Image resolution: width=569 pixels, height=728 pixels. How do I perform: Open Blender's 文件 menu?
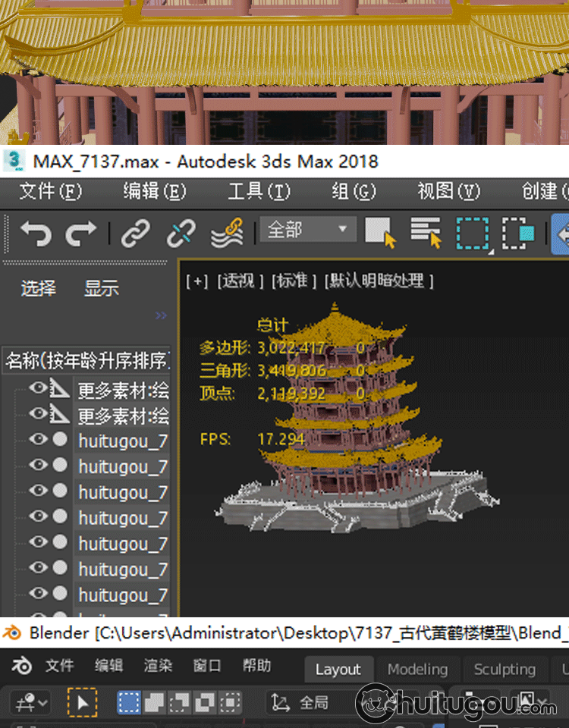tap(59, 666)
